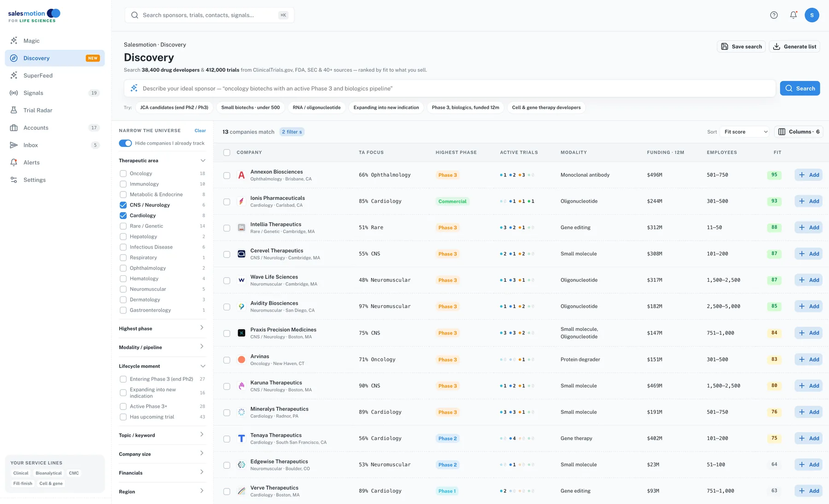Focus the ideal sponsor description field

[450, 88]
